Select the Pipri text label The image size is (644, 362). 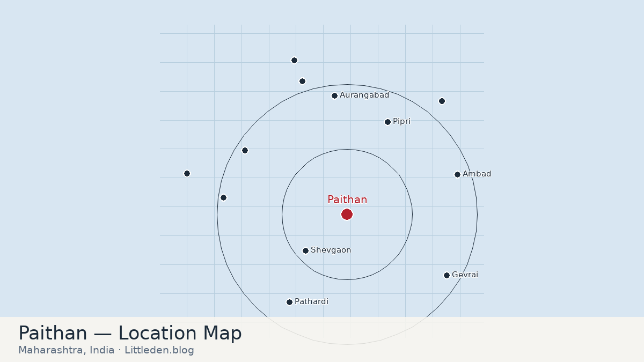[x=401, y=122]
